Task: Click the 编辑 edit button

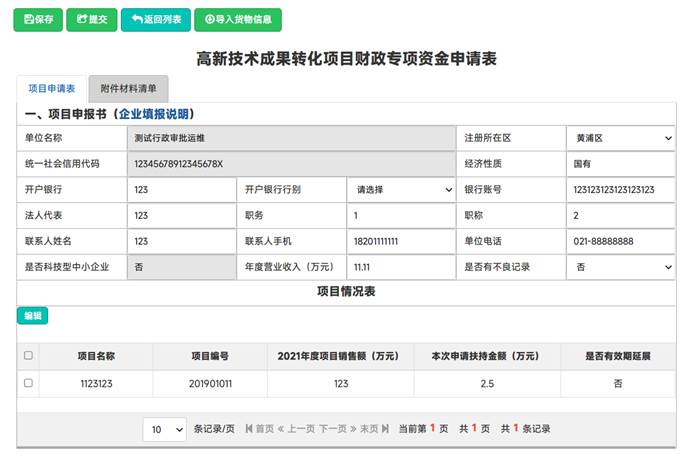Action: (x=32, y=316)
